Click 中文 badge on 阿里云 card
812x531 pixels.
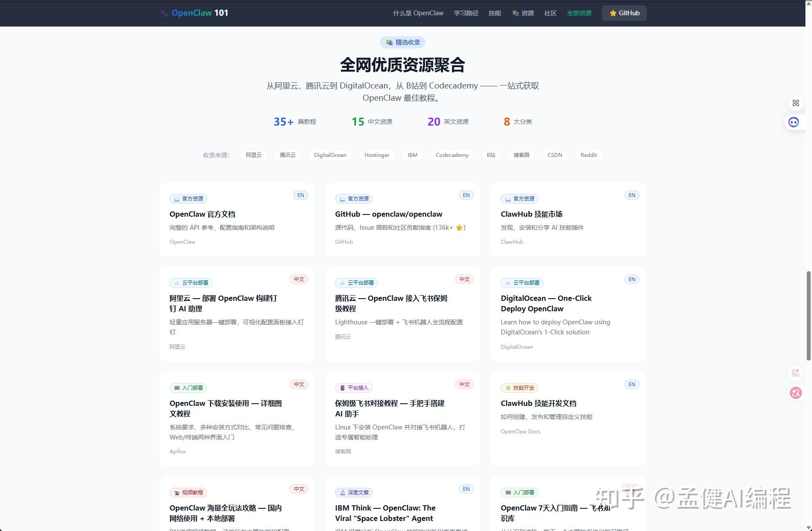click(x=299, y=279)
